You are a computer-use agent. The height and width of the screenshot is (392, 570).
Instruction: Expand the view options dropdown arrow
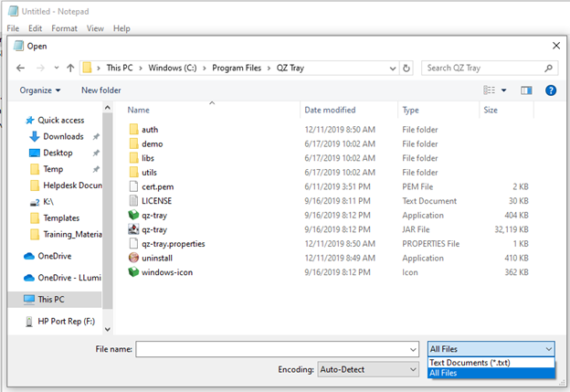tap(504, 90)
